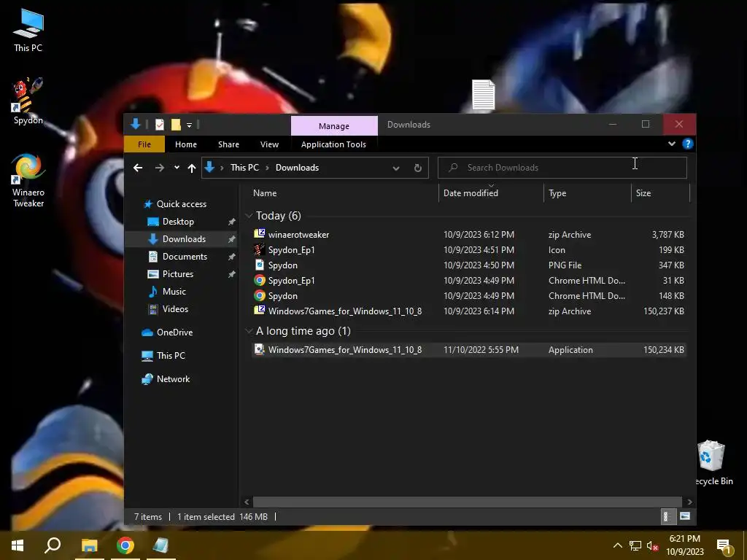The height and width of the screenshot is (560, 747).
Task: Open Customize Quick Access Toolbar dropdown
Action: click(189, 125)
